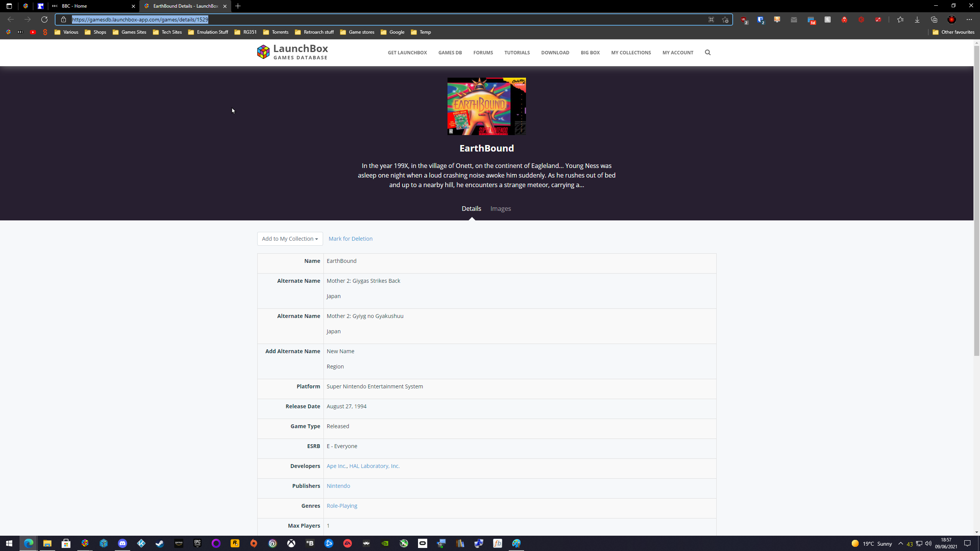Open Battle.net from the taskbar

coord(329,543)
